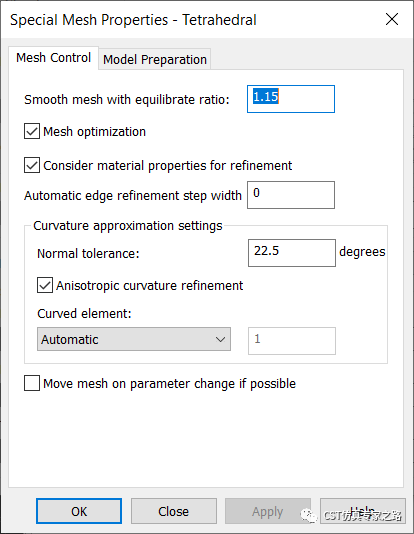The width and height of the screenshot is (414, 534).
Task: Switch to Model Preparation tab
Action: coord(155,59)
